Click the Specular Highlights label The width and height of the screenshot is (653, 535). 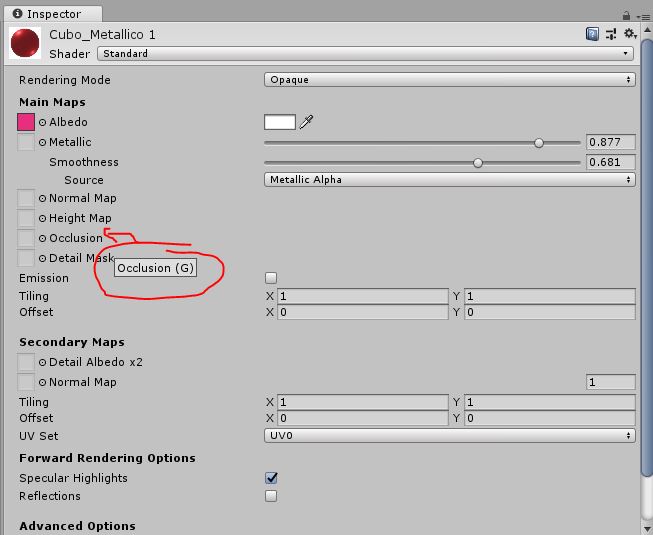tap(73, 478)
